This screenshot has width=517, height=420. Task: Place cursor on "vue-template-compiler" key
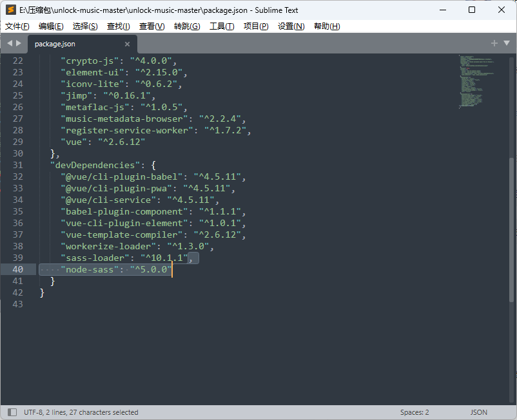[122, 235]
